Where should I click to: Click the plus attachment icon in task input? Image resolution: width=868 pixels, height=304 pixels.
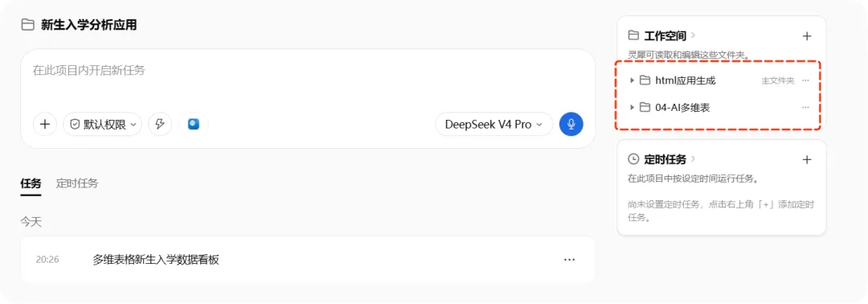[45, 124]
